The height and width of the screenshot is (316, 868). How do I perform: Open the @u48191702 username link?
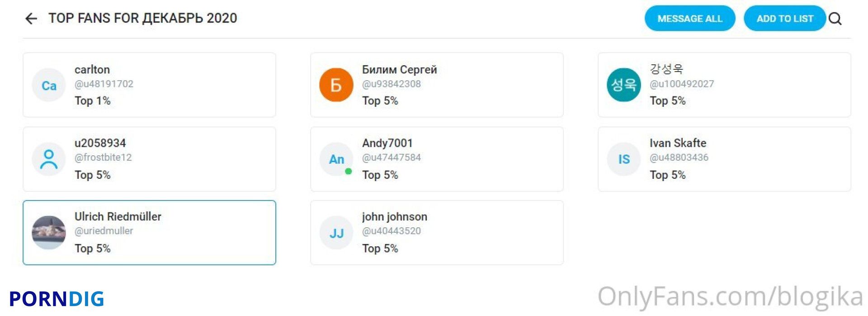click(104, 84)
